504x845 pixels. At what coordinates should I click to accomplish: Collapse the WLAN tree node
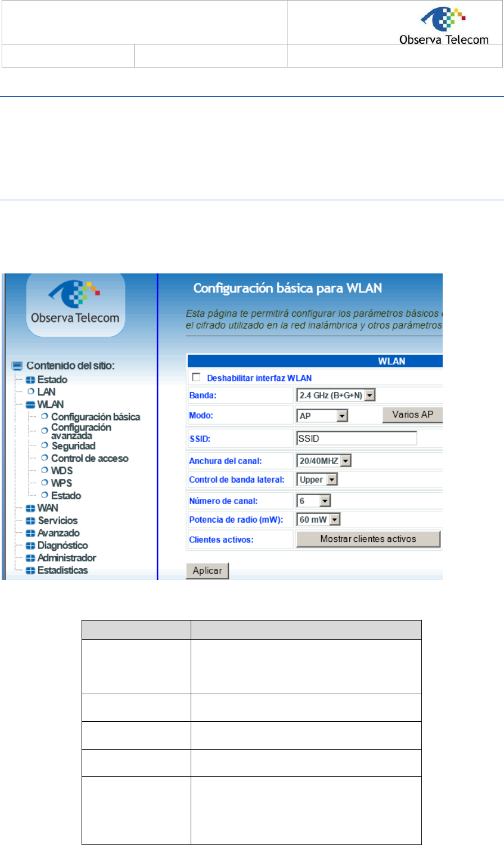click(x=30, y=404)
